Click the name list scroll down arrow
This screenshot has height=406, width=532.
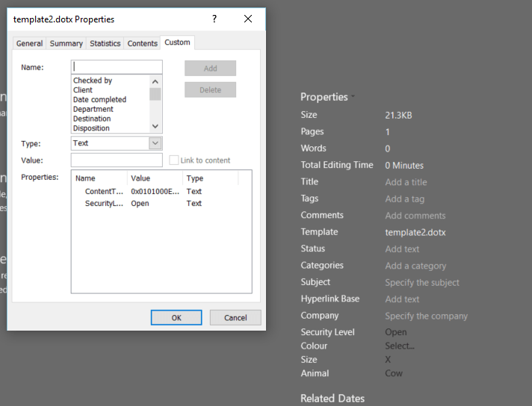click(x=155, y=126)
